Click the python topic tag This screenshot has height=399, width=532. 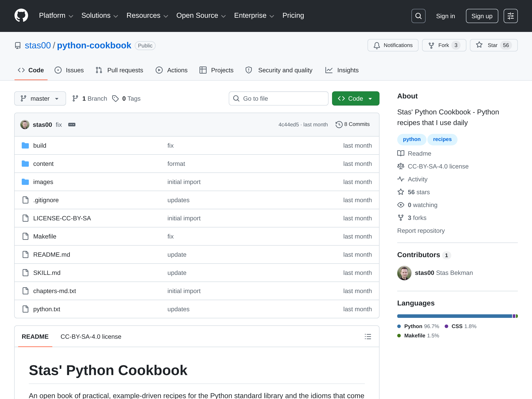click(x=411, y=139)
